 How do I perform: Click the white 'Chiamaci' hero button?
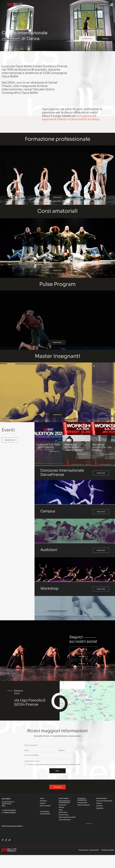(105, 38)
